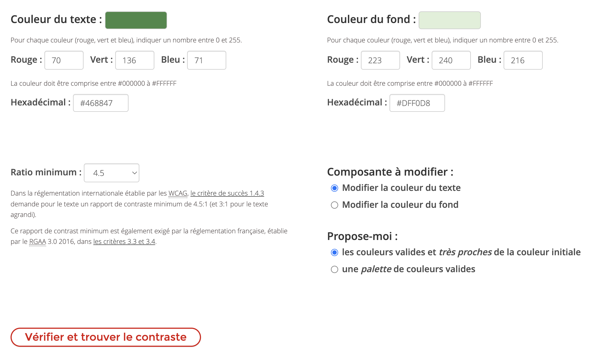Focus background Bleu field with 216
Viewport: 593px width, 364px height.
[523, 60]
